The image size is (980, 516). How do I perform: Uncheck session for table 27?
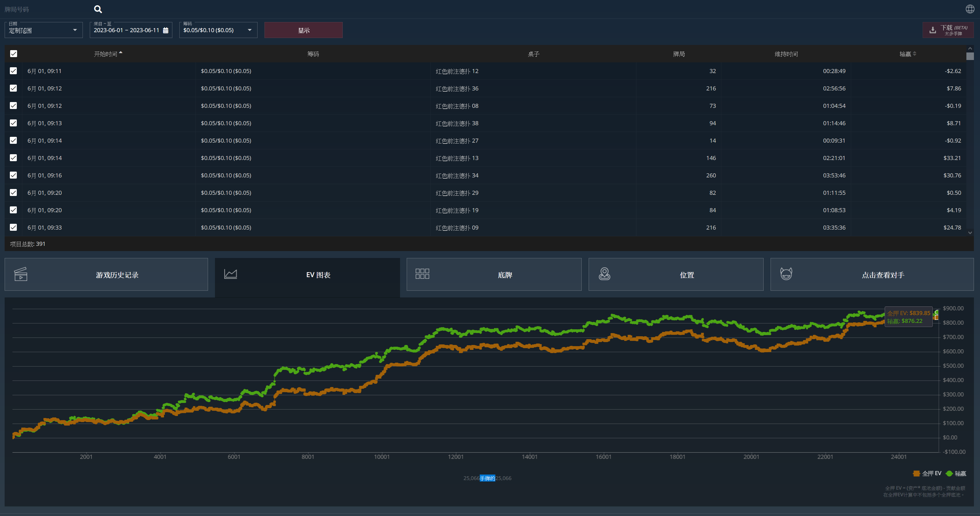coord(13,141)
